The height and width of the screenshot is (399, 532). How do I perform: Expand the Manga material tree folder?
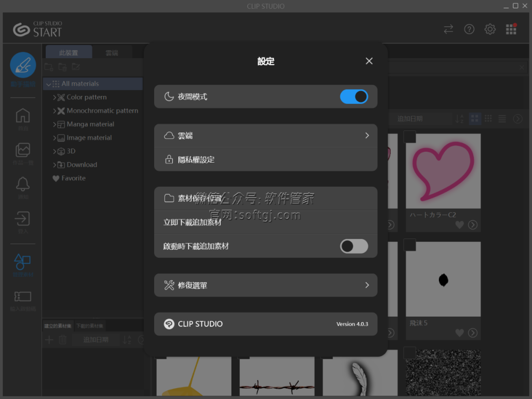[55, 125]
